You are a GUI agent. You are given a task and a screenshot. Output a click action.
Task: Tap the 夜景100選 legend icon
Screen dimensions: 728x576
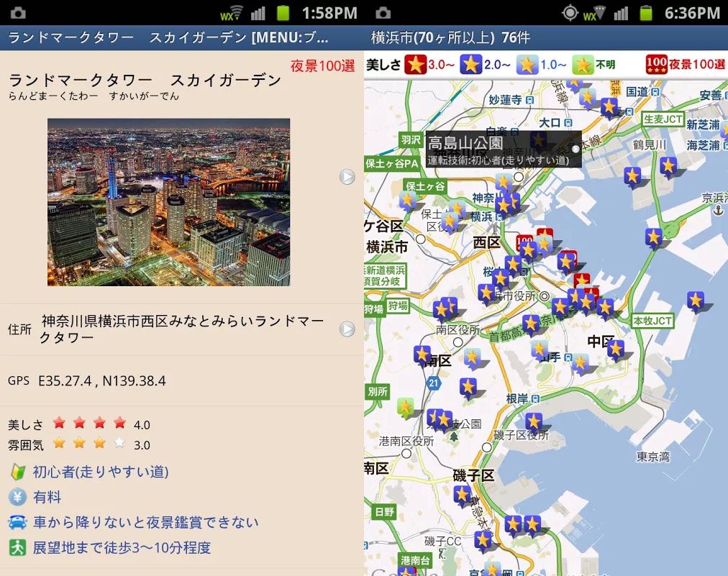tap(656, 65)
